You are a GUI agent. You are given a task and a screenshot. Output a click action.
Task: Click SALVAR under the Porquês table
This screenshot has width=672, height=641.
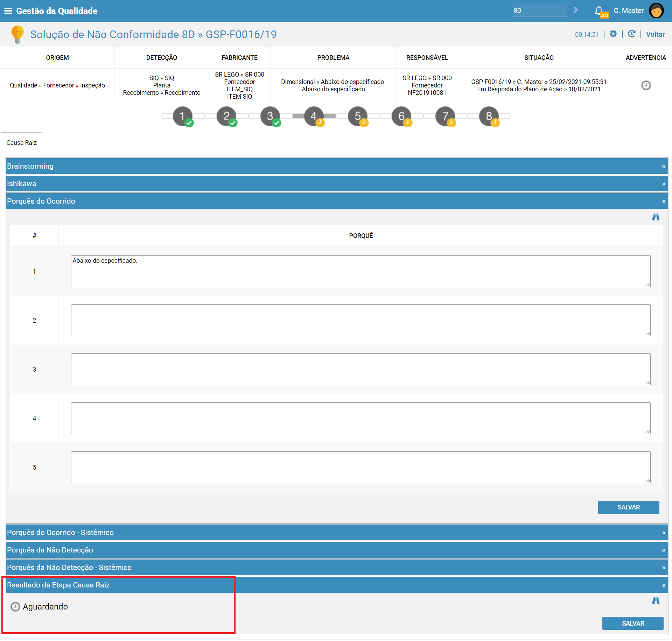pyautogui.click(x=629, y=507)
